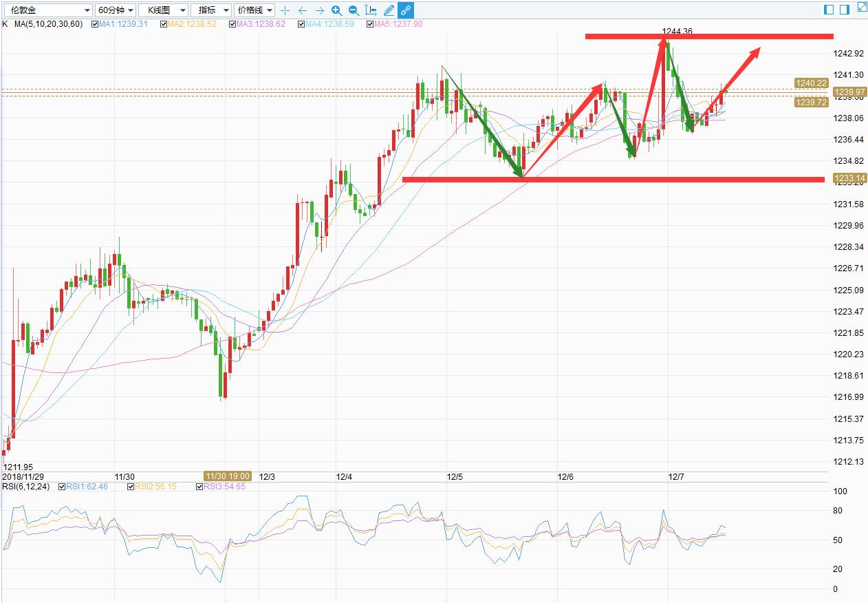Switch to left split panel layout
Screen dimensions: 868x603
click(x=829, y=10)
